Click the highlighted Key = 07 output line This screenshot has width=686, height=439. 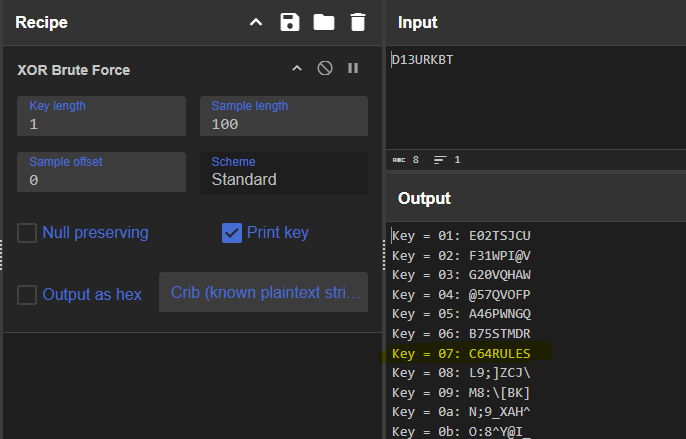click(461, 353)
